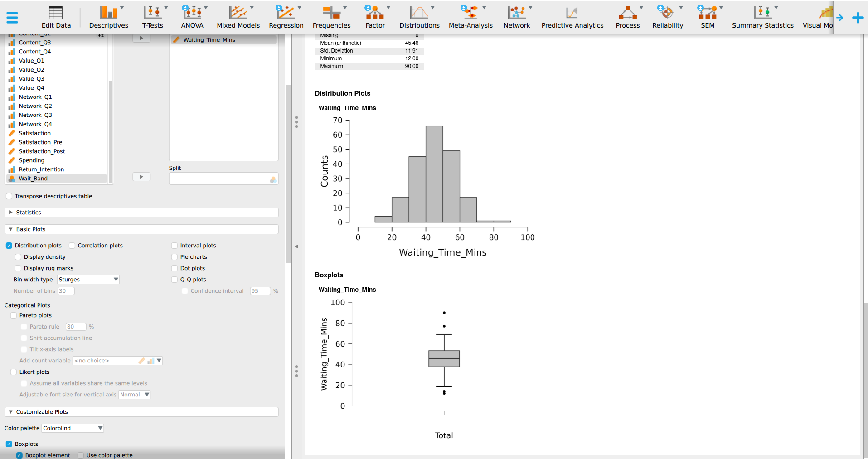
Task: Select Waiting_Time_Mins in Variables box
Action: 224,40
